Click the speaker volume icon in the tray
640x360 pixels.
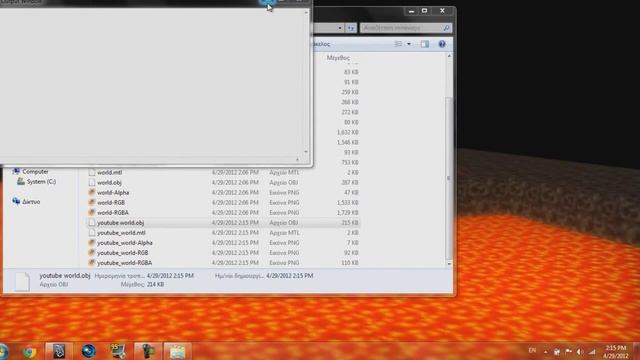580,352
